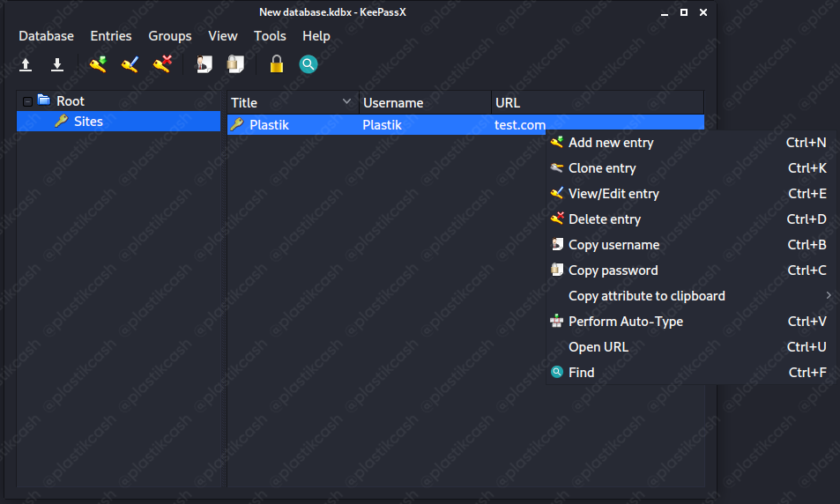Click Open URL in the context menu

pyautogui.click(x=598, y=347)
